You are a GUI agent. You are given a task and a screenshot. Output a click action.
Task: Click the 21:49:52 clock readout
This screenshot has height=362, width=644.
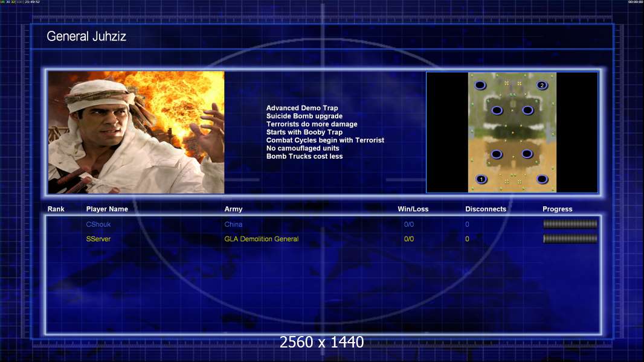32,2
